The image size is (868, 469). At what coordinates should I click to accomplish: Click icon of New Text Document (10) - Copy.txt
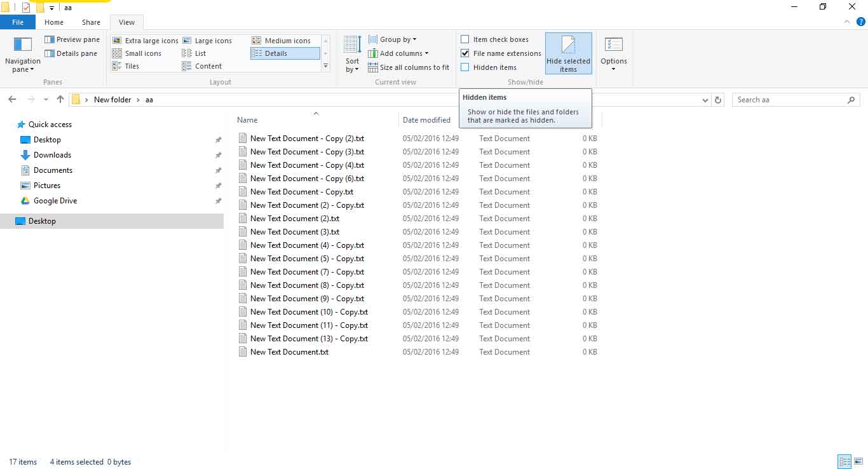pyautogui.click(x=242, y=312)
